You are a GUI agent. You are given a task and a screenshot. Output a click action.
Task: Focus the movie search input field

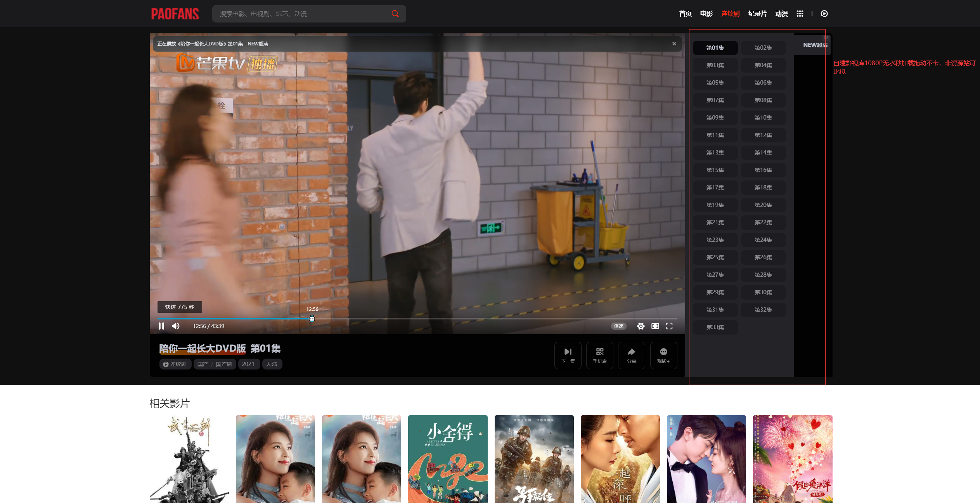303,14
